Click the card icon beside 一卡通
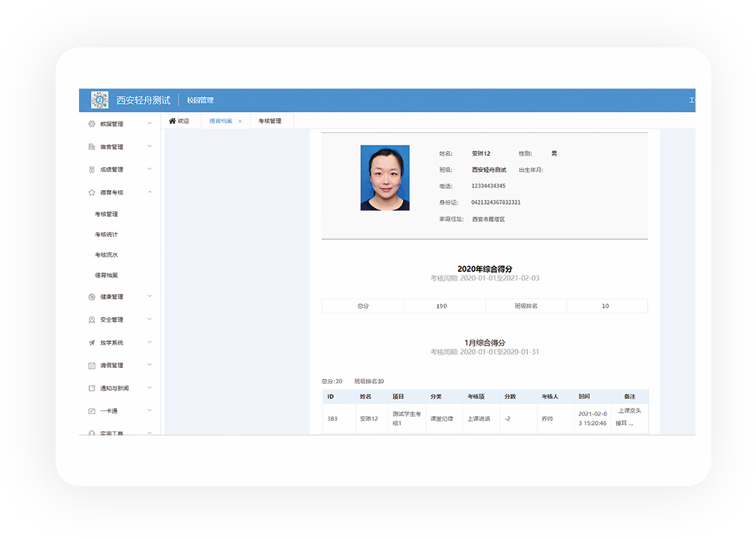The height and width of the screenshot is (539, 756). [91, 411]
